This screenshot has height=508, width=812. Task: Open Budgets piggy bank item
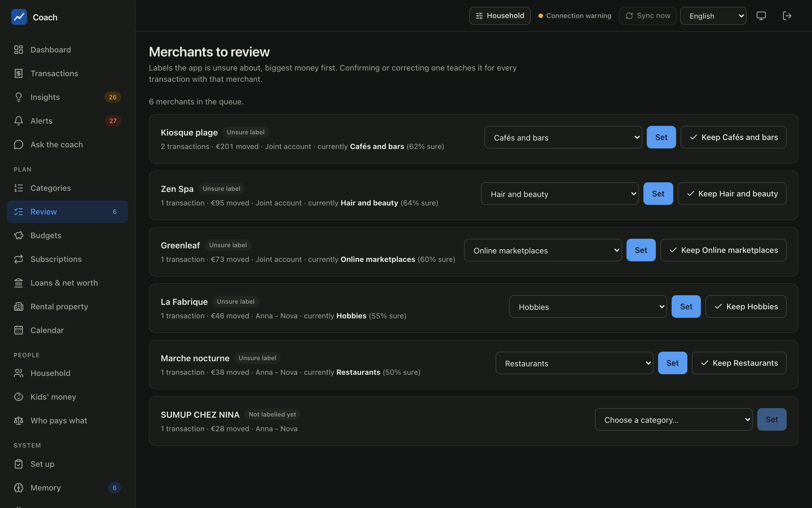[x=67, y=235]
